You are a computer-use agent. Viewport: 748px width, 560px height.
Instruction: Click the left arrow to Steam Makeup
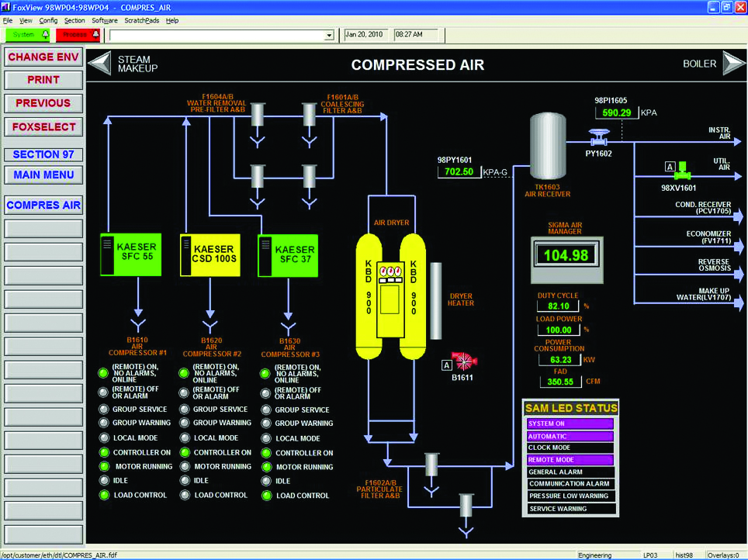[x=100, y=63]
